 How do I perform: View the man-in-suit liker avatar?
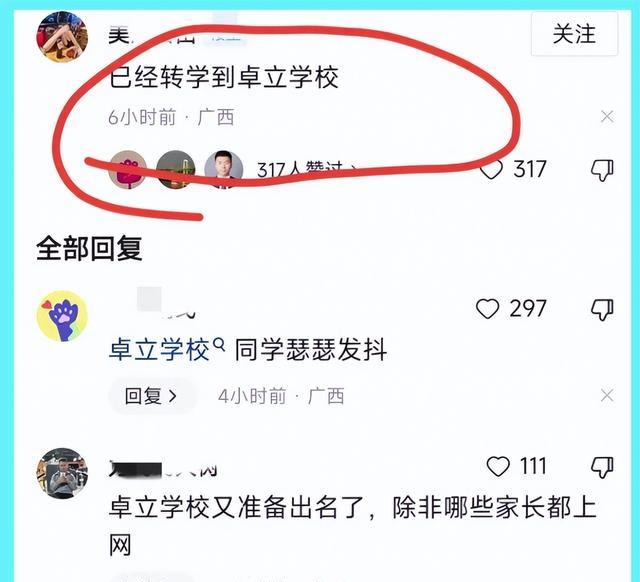(x=224, y=170)
